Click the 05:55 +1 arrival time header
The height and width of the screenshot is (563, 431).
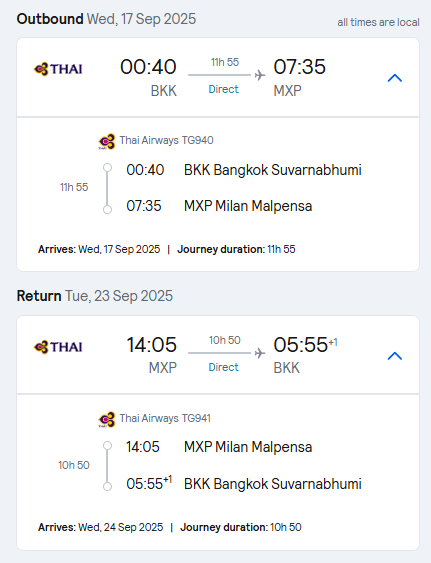[x=305, y=345]
